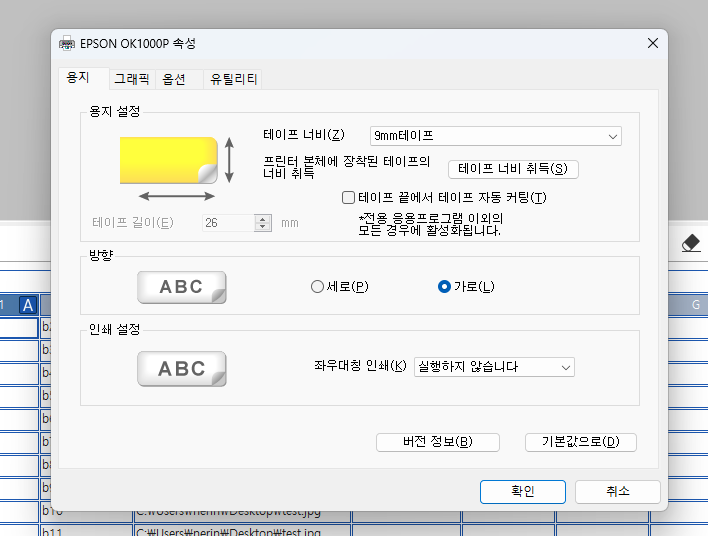Image resolution: width=708 pixels, height=536 pixels.
Task: Select the eraser tool in background window
Action: [691, 243]
